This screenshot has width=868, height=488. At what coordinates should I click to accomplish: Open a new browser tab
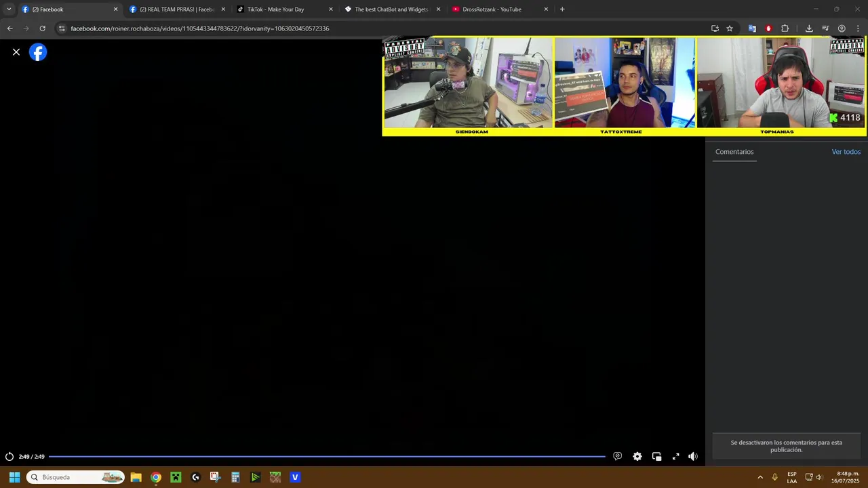[562, 9]
